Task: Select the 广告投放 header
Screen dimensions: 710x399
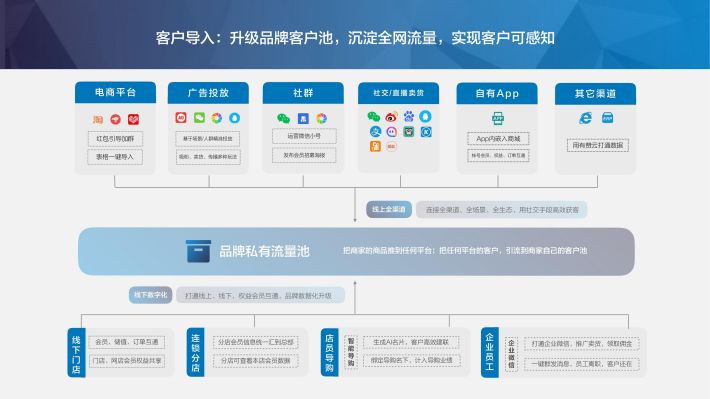Action: click(x=208, y=93)
